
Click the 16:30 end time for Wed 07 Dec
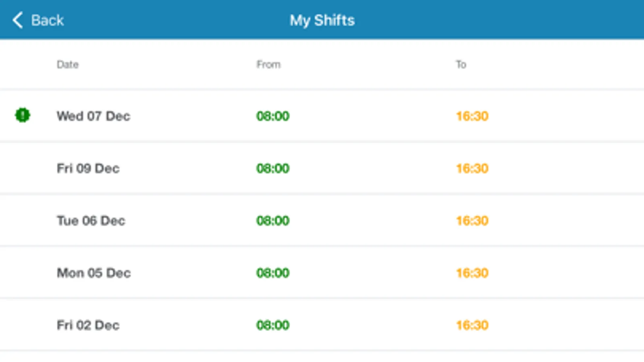point(472,116)
